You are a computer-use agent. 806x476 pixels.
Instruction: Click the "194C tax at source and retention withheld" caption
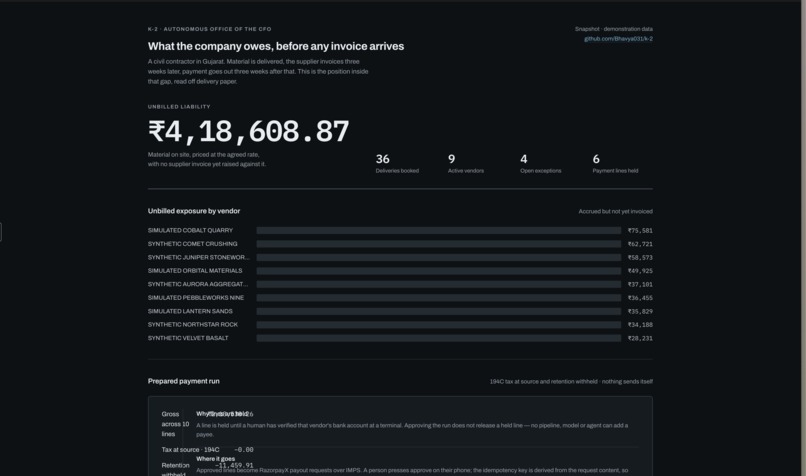tap(543, 381)
